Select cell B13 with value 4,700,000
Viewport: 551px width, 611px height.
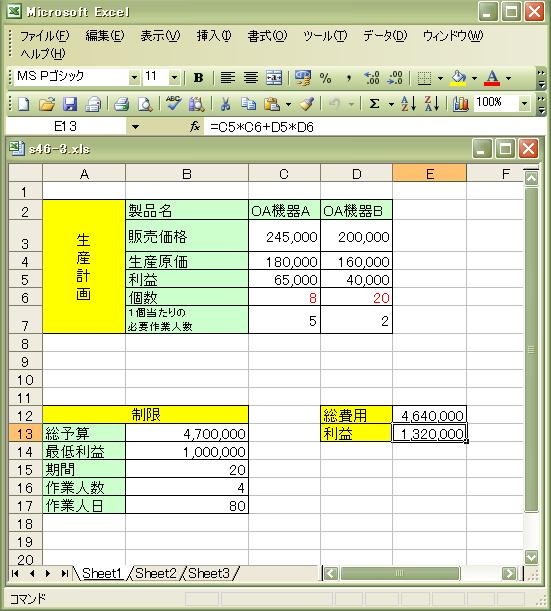[x=187, y=433]
